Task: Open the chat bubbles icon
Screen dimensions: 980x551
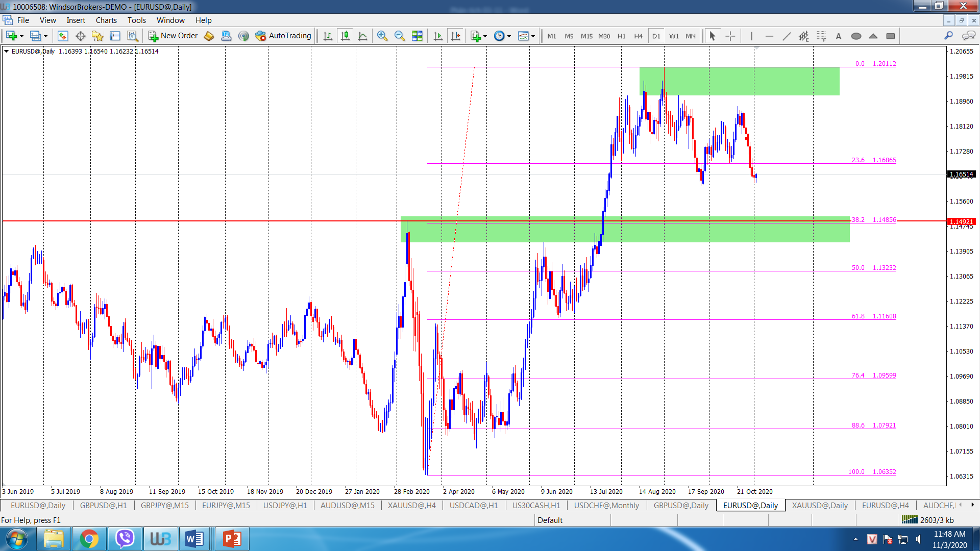Action: click(968, 36)
